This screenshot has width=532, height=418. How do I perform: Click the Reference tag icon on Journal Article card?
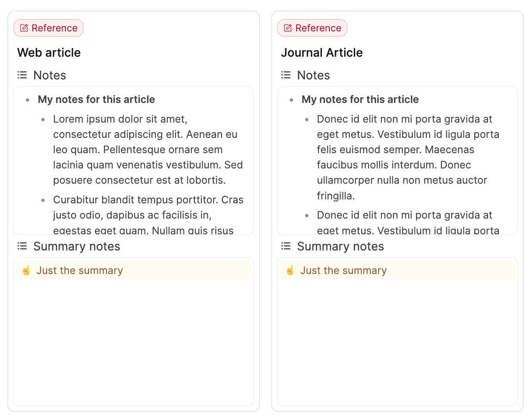click(288, 28)
